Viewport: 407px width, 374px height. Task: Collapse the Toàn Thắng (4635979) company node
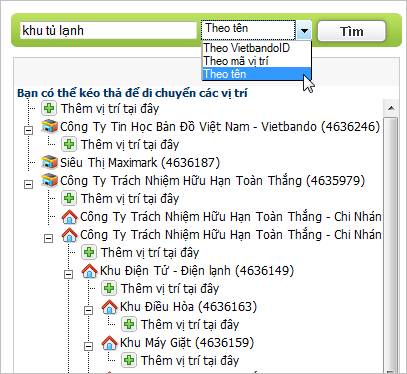pyautogui.click(x=29, y=184)
